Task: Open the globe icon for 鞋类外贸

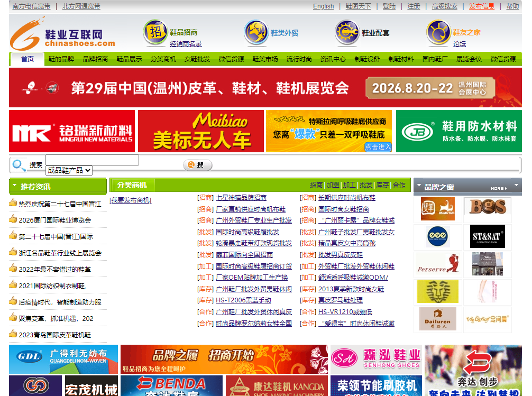Action: (256, 33)
